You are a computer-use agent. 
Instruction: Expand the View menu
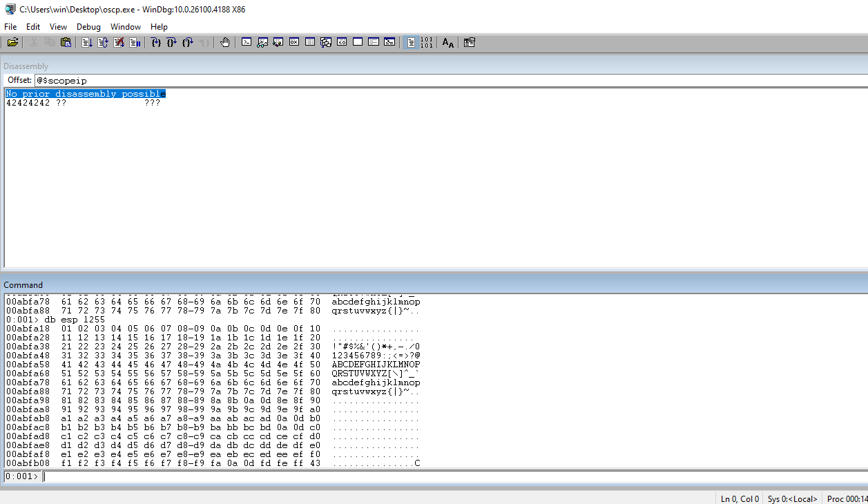pos(59,27)
